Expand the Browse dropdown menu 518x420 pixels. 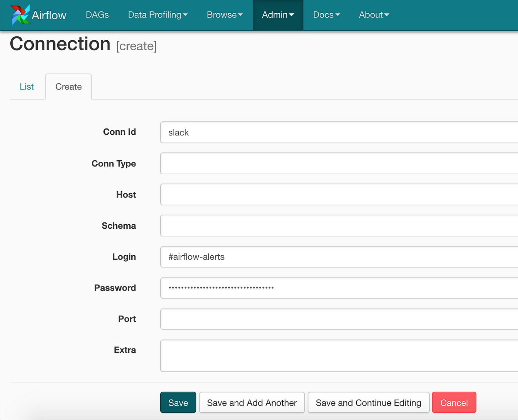tap(225, 15)
